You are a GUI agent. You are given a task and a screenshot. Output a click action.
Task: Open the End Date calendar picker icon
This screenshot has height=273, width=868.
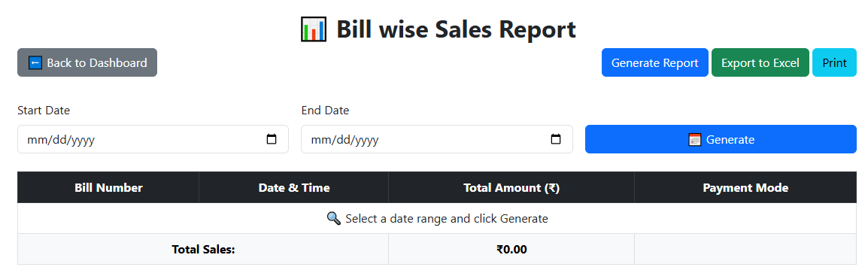[555, 140]
